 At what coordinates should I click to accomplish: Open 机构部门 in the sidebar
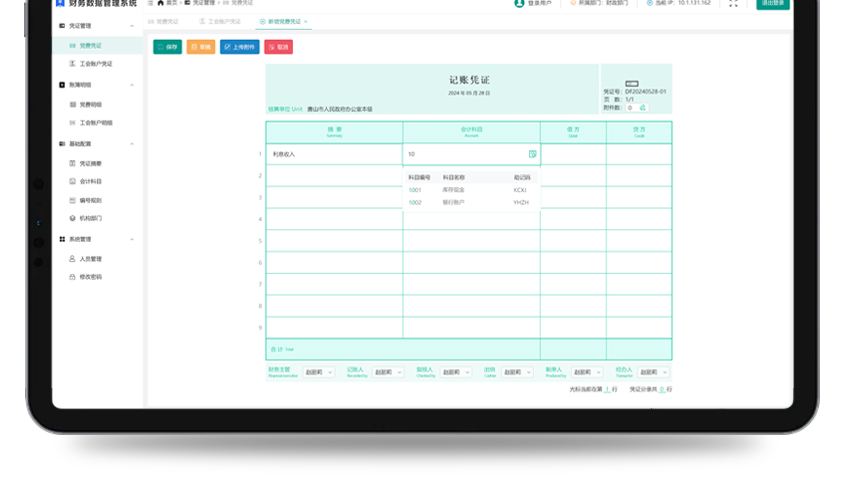90,218
